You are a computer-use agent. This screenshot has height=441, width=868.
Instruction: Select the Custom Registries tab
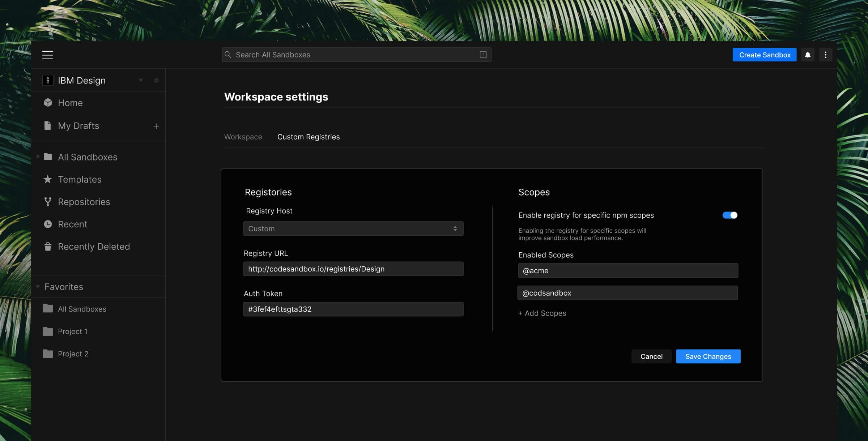coord(308,137)
